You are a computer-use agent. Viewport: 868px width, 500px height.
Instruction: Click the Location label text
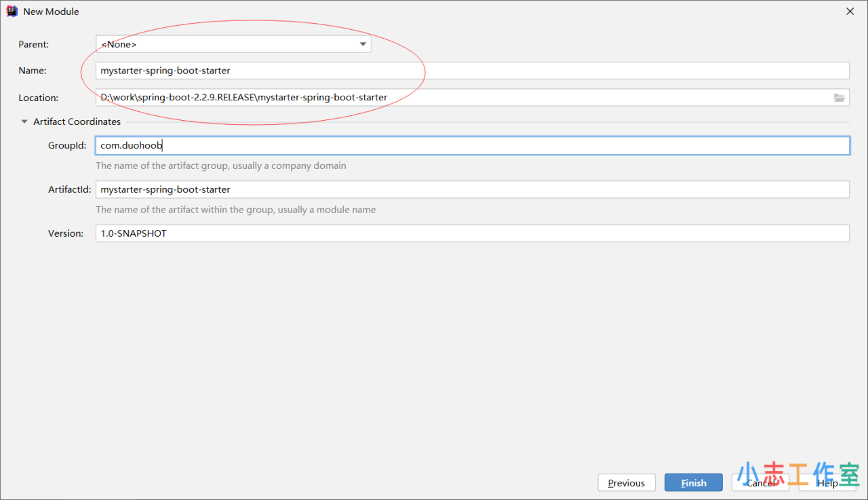click(38, 98)
